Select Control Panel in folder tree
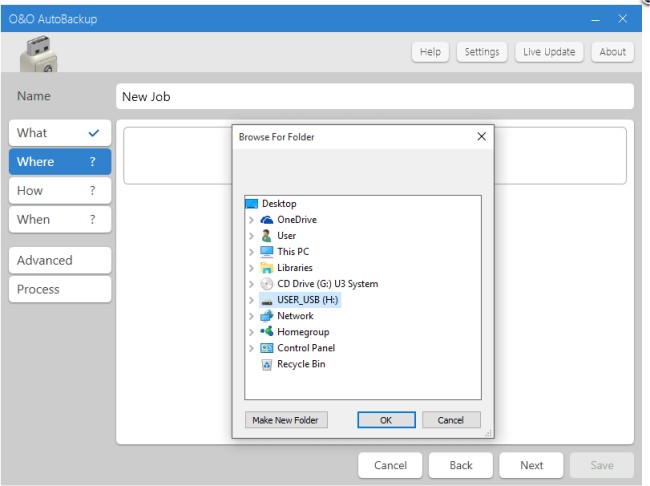650x486 pixels. [306, 348]
